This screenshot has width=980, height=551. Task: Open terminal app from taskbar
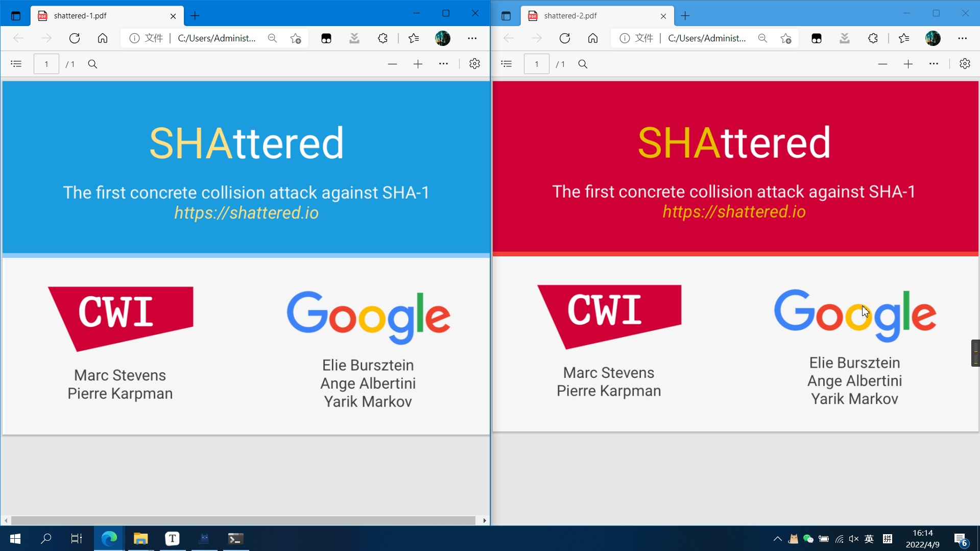point(235,539)
